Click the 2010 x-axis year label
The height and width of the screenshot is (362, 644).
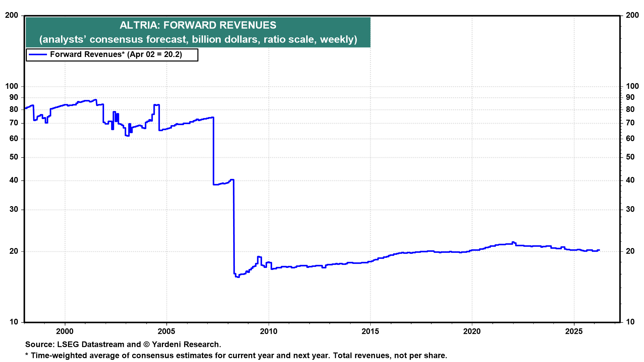(x=269, y=331)
